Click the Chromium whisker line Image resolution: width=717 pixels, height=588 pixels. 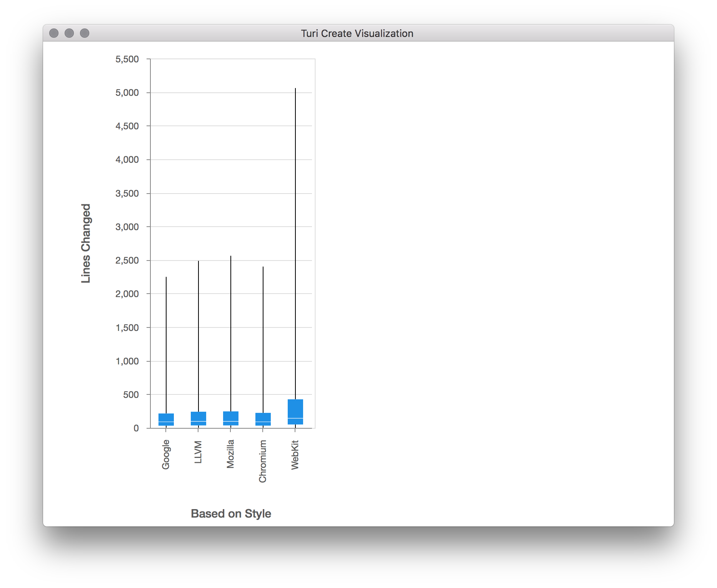[x=263, y=340]
